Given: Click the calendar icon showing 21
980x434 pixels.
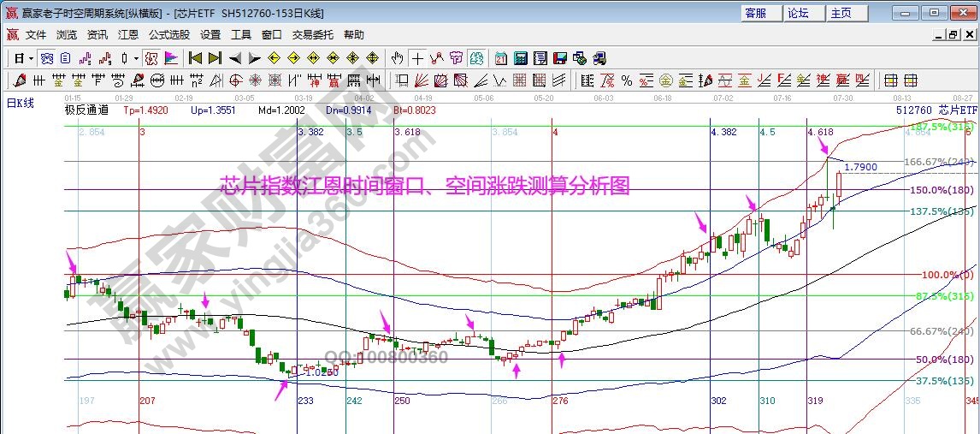Looking at the screenshot, I should click(500, 58).
